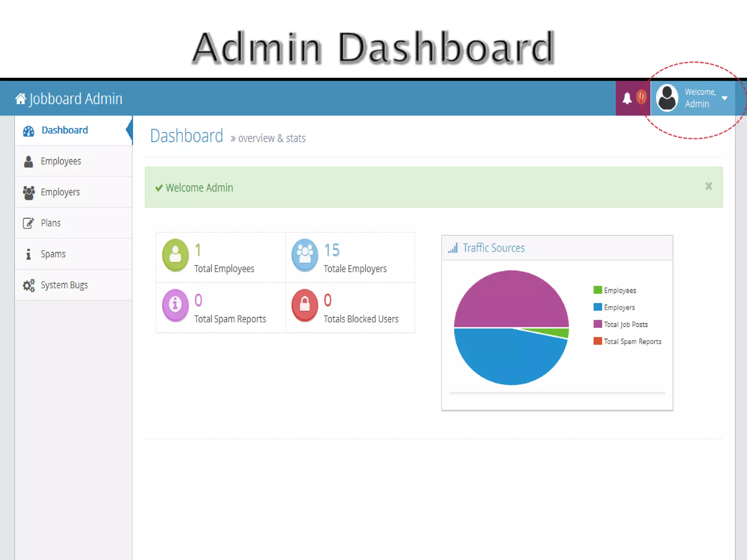The height and width of the screenshot is (560, 747).
Task: Select the Dashboard sidebar item
Action: pos(65,130)
